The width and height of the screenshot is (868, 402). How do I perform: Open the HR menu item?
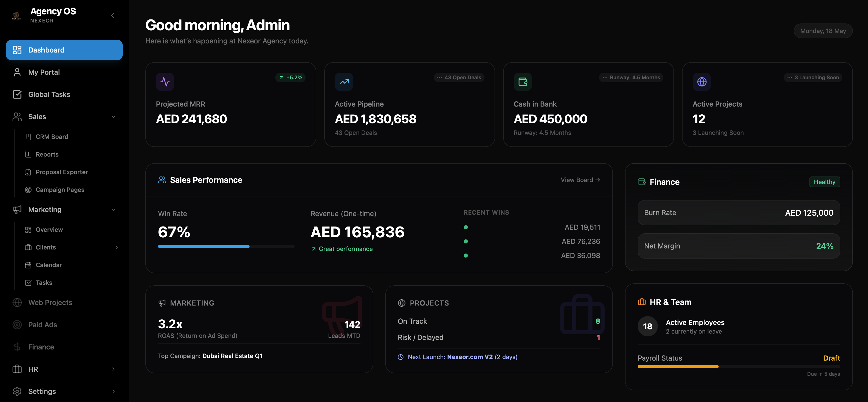point(64,369)
